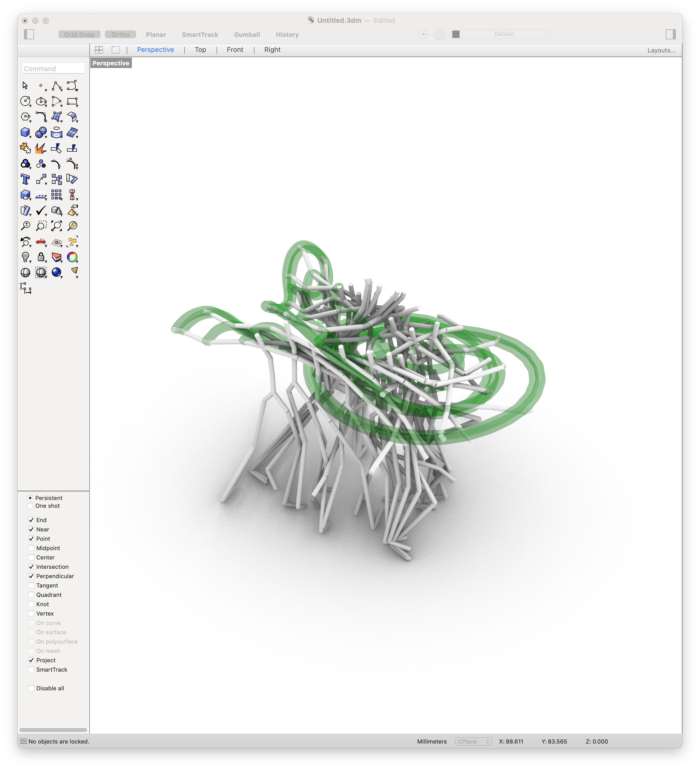Enable the Midpoint object snap
Image resolution: width=700 pixels, height=770 pixels.
tap(31, 548)
